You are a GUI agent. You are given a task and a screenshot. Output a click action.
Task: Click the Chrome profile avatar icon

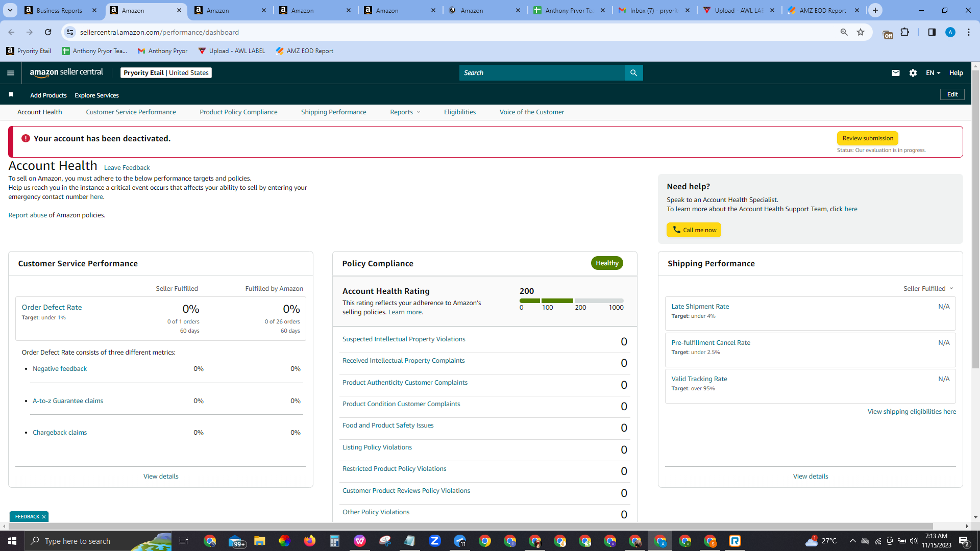(x=950, y=32)
